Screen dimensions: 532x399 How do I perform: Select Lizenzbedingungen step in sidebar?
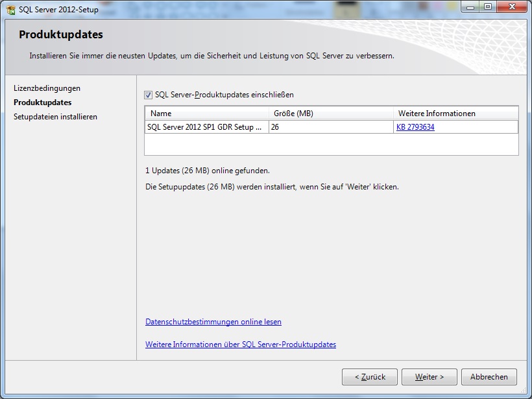point(47,88)
